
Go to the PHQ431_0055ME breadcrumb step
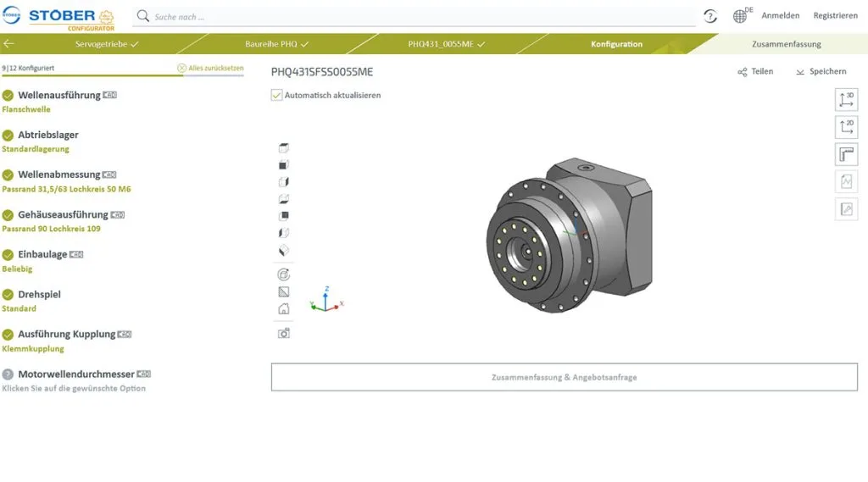click(x=446, y=44)
